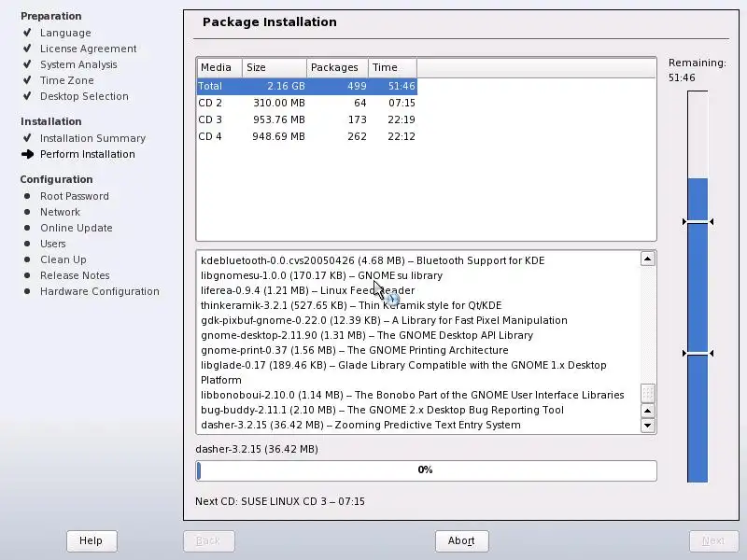
Task: Click the bug-buddy-2.11.1 log entry
Action: 382,410
